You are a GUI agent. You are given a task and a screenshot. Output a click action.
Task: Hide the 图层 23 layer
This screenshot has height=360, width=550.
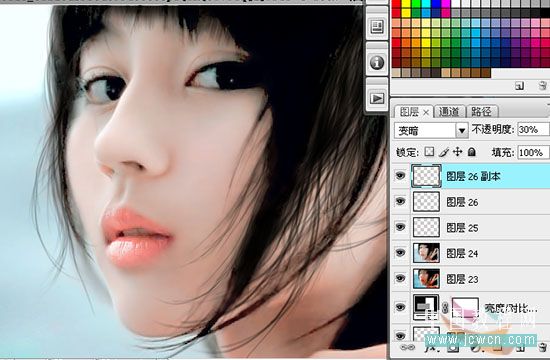pyautogui.click(x=400, y=278)
